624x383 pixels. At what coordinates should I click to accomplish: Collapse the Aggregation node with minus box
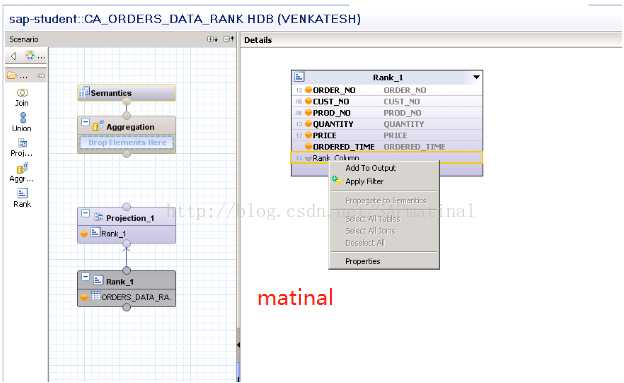tap(85, 122)
